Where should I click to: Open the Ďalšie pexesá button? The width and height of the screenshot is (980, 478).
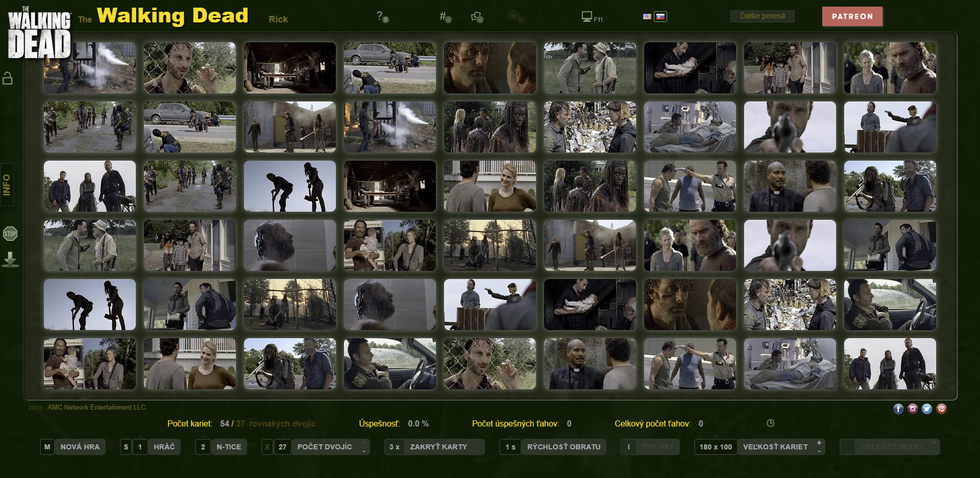pyautogui.click(x=763, y=16)
